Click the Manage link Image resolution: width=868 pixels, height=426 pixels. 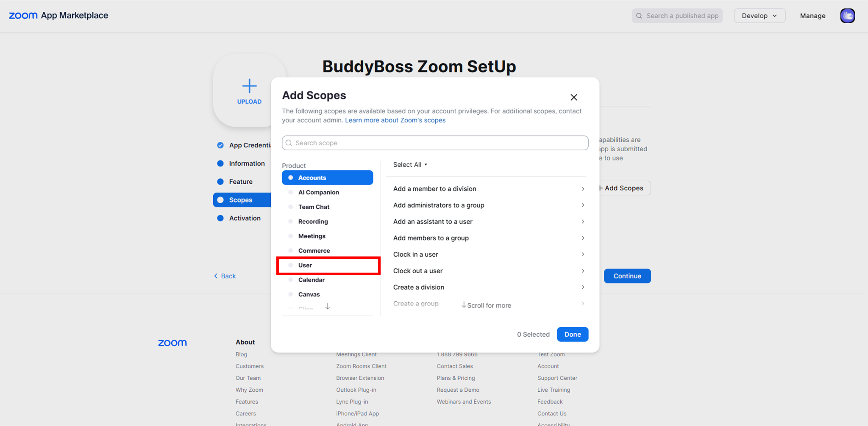[812, 16]
